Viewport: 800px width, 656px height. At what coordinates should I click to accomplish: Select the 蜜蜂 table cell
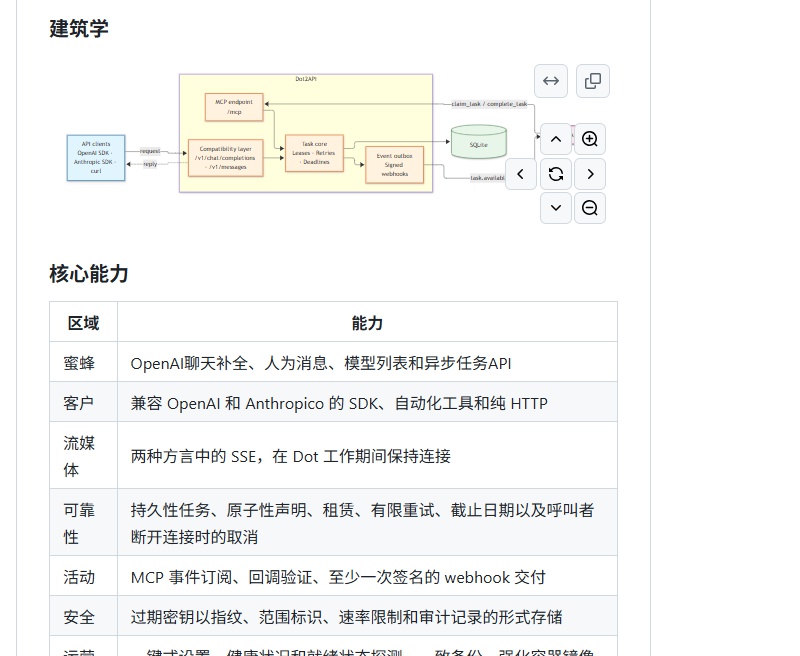(84, 362)
